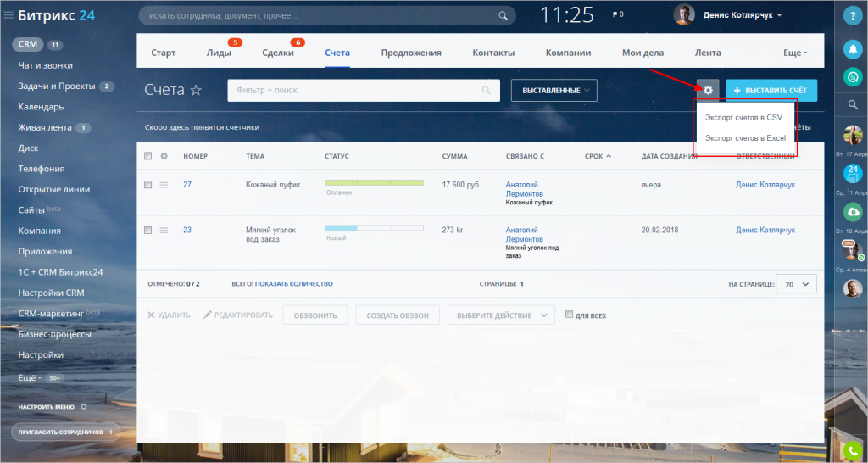Open CRM-badged contact avatar in right sidebar
Screen dimensions: 868x463
[x=853, y=250]
